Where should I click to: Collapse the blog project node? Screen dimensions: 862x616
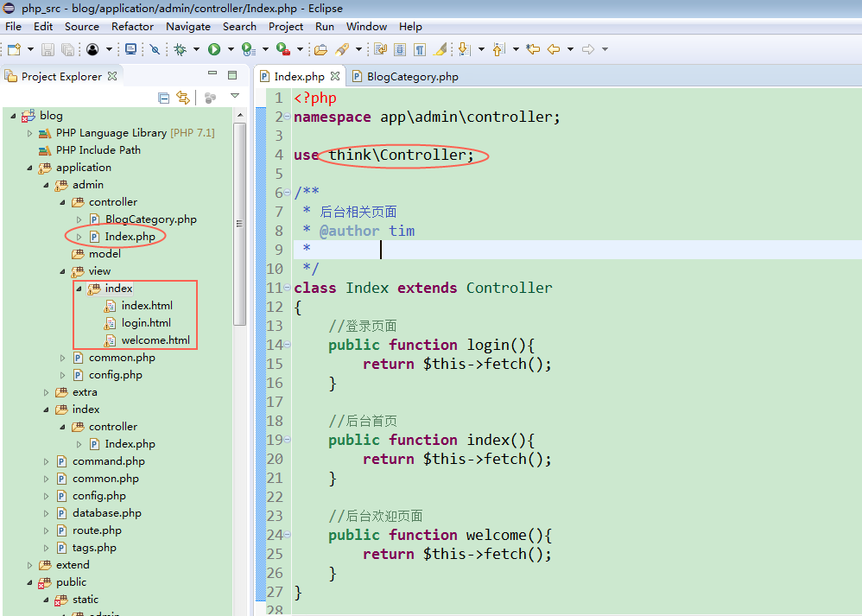[x=13, y=116]
